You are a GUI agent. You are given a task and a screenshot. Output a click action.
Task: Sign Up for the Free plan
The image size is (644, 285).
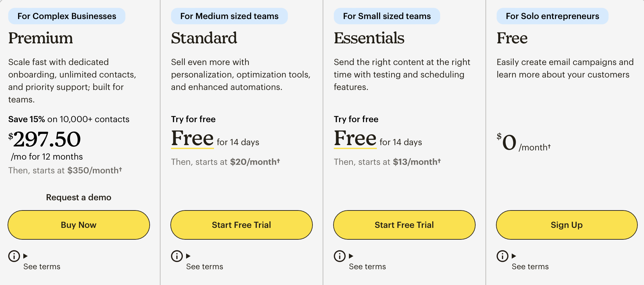click(x=566, y=225)
